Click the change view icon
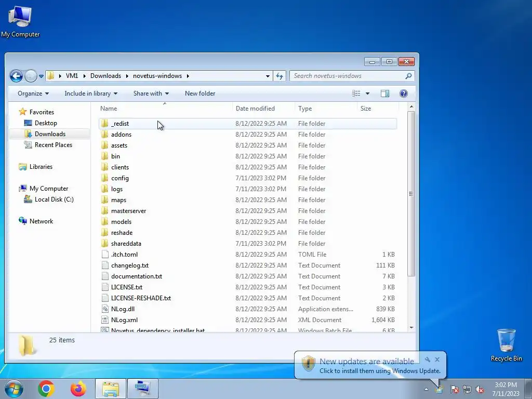The image size is (532, 399). point(356,94)
